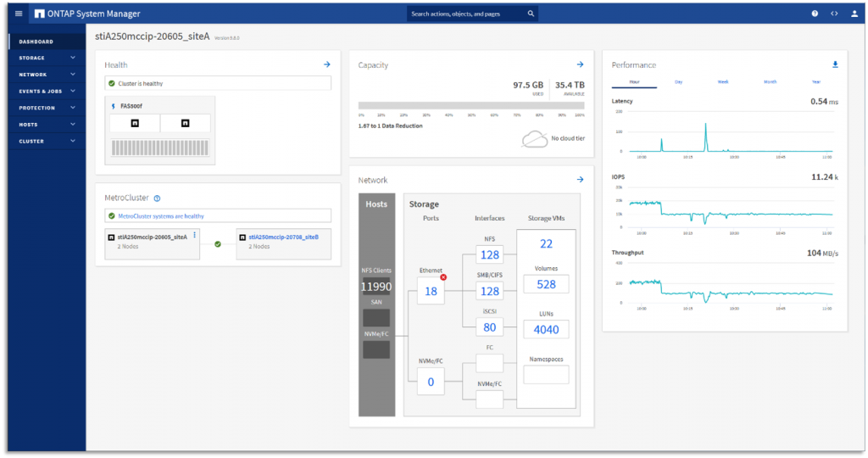Switch performance chart to Month tab

770,81
